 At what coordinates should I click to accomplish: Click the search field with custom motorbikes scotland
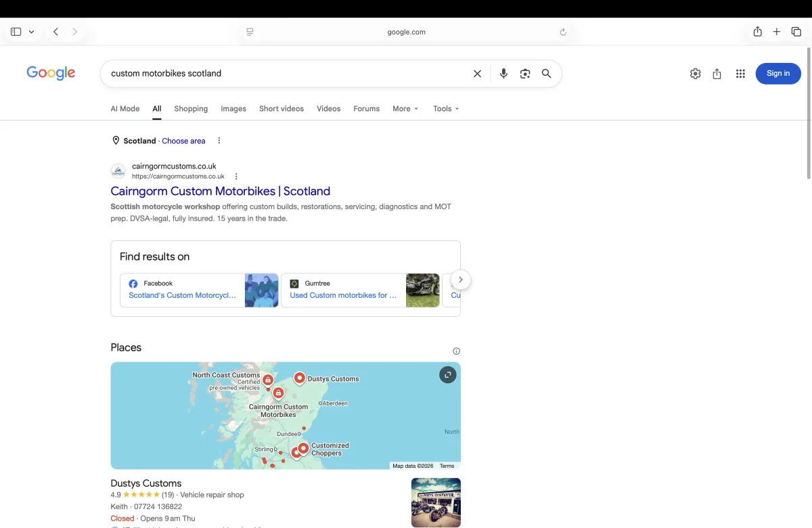point(284,73)
